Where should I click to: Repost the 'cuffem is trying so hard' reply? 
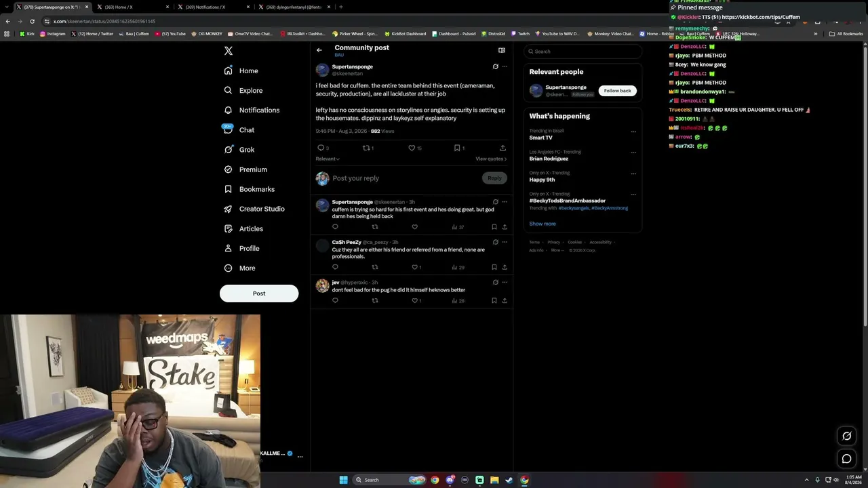tap(375, 227)
